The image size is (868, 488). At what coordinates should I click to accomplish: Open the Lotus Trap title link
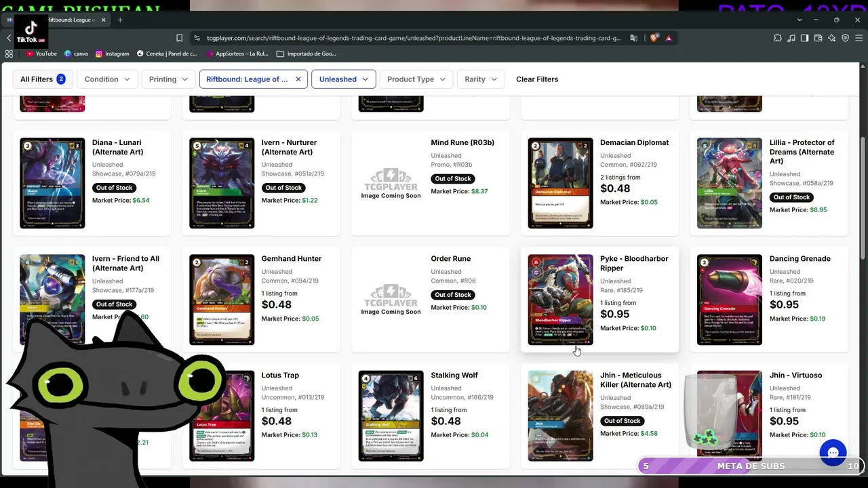tap(280, 375)
